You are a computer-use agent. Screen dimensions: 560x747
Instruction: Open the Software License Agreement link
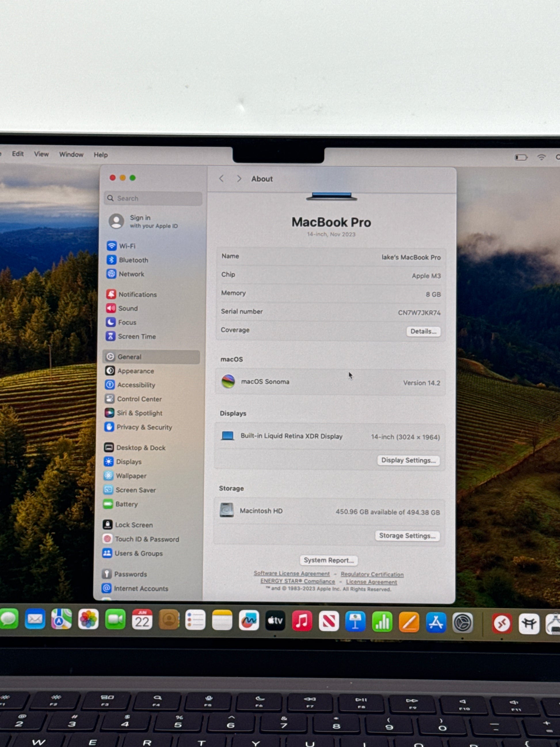292,573
